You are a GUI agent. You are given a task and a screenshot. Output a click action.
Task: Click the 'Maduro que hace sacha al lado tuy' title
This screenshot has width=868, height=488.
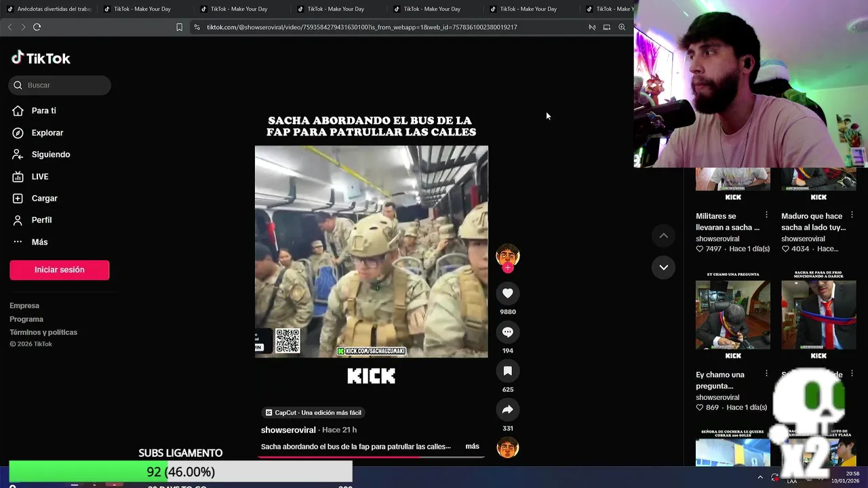tap(813, 222)
